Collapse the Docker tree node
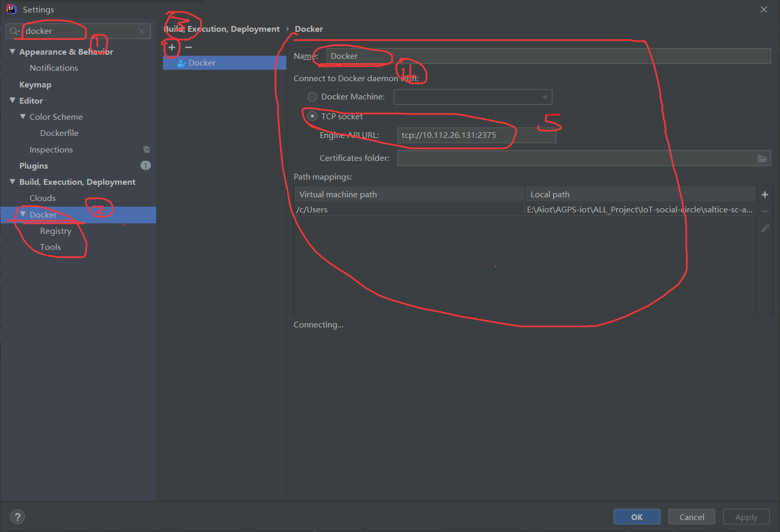This screenshot has width=780, height=532. tap(23, 214)
